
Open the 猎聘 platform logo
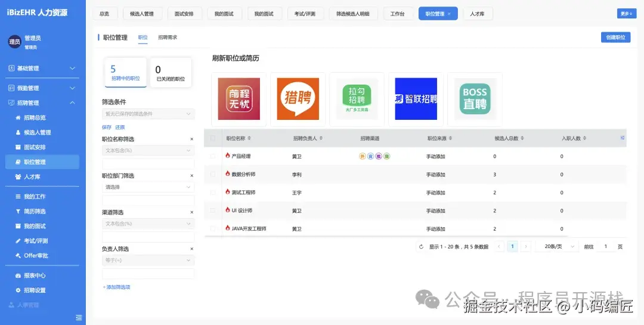pos(298,99)
